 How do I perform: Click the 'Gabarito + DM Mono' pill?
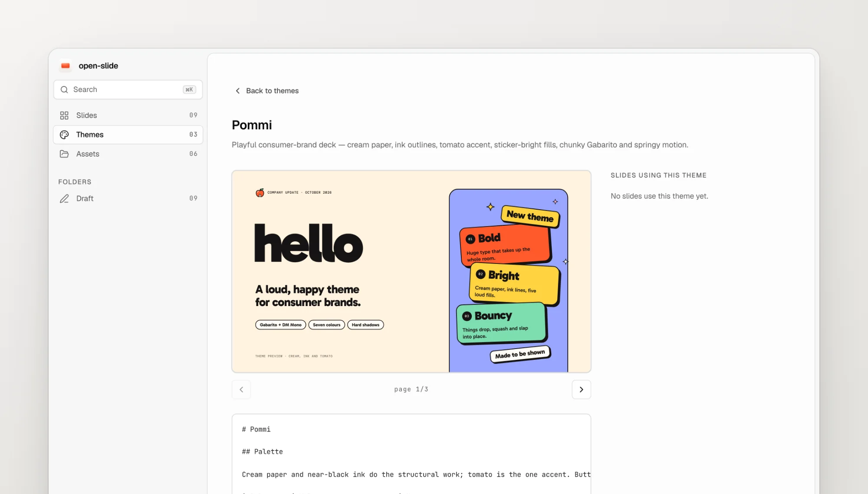tap(280, 325)
